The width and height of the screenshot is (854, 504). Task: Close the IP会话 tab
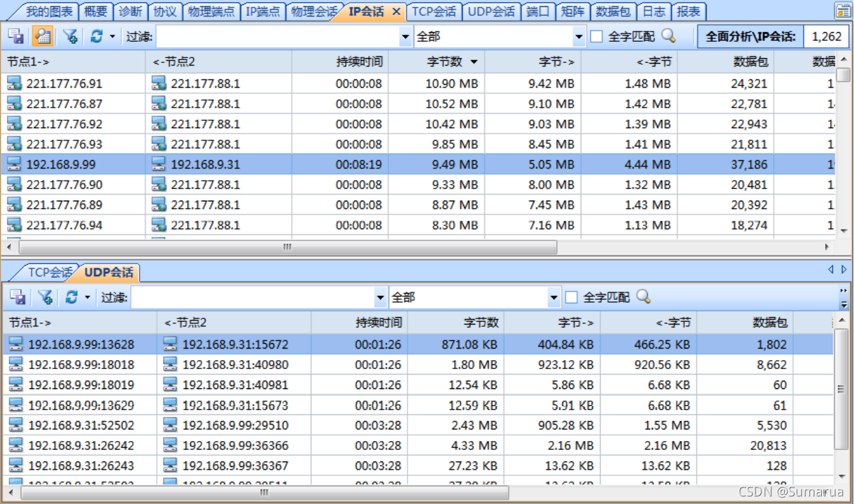tap(396, 12)
